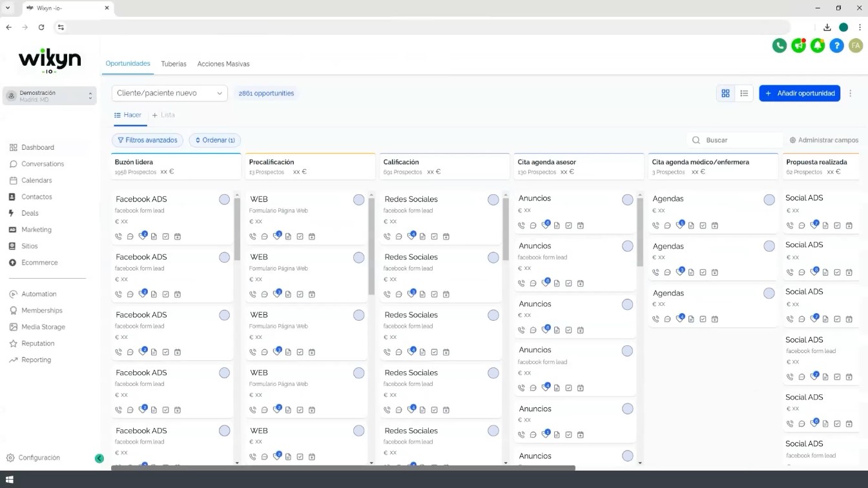868x488 pixels.
Task: Click the Buscar search field
Action: [x=734, y=140]
